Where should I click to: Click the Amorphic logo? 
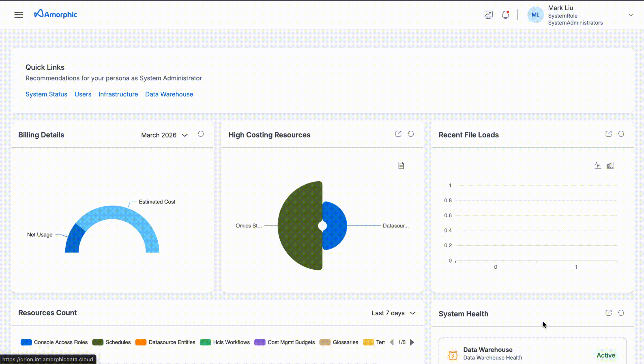[56, 14]
